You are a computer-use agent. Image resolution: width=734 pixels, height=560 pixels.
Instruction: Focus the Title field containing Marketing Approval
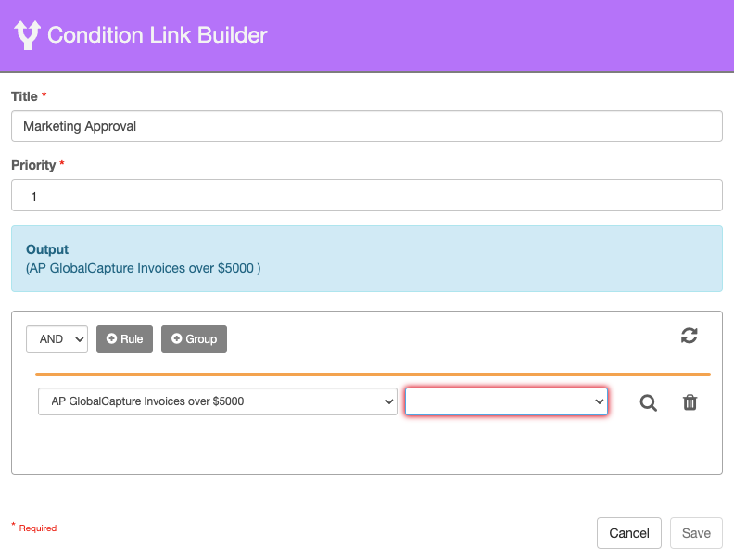[x=366, y=126]
